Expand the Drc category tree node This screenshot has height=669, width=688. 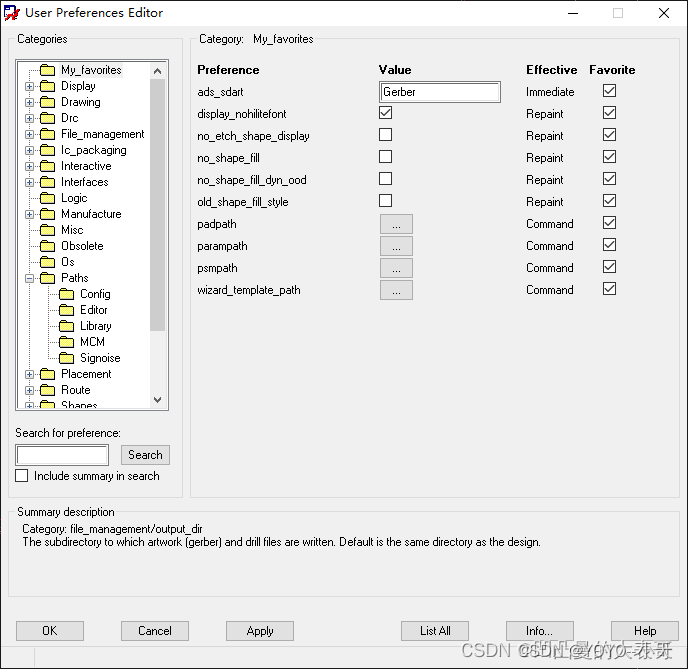(x=29, y=118)
